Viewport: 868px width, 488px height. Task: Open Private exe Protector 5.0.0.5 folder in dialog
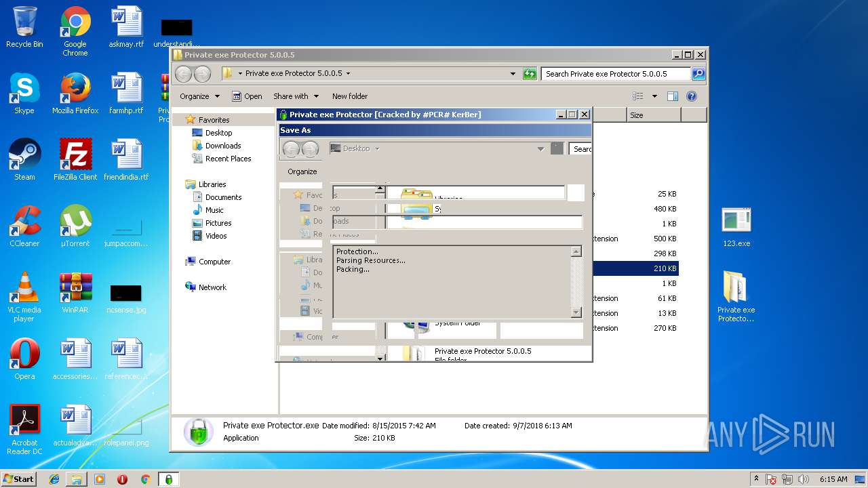(483, 351)
